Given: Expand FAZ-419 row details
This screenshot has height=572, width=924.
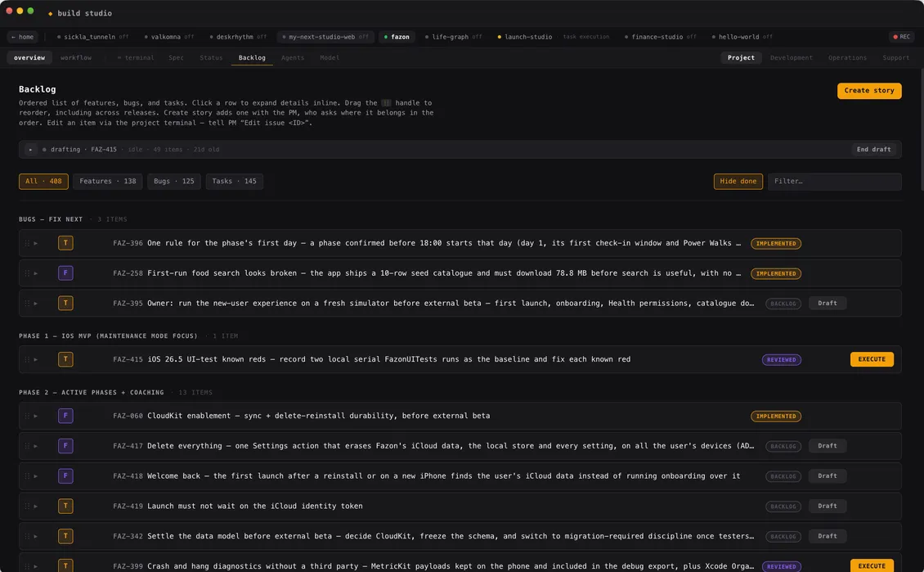Looking at the screenshot, I should (x=36, y=506).
